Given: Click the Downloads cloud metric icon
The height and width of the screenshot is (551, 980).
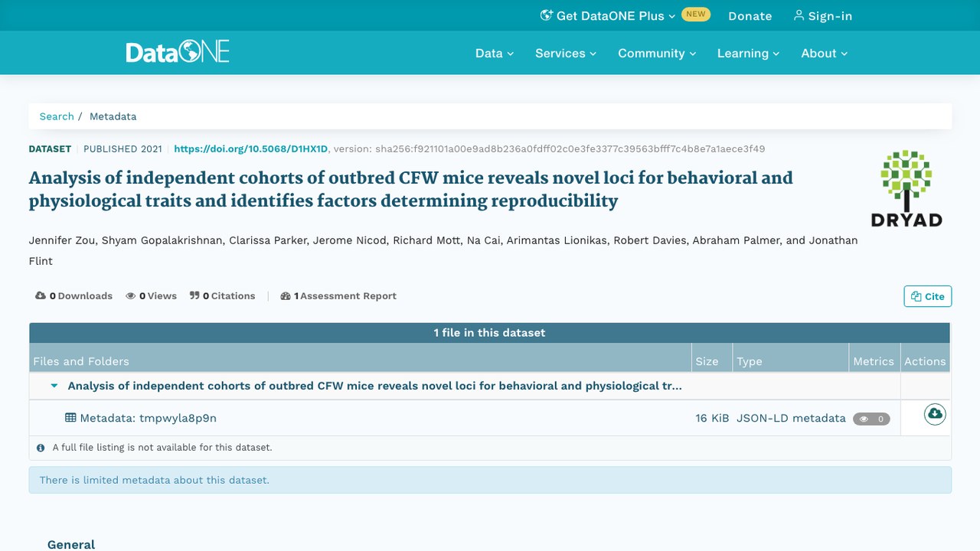Looking at the screenshot, I should [41, 295].
